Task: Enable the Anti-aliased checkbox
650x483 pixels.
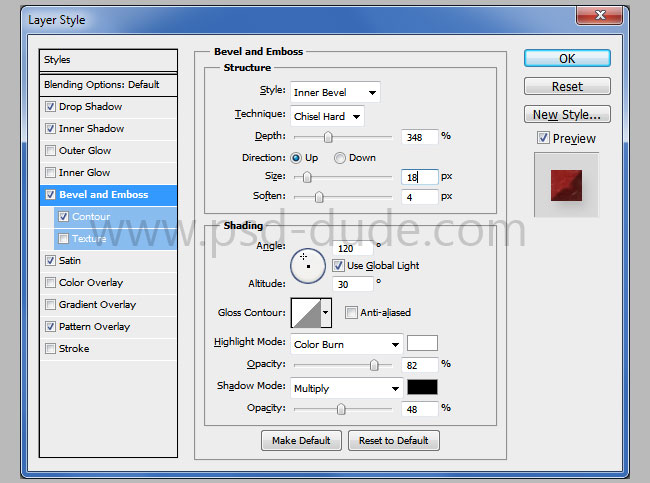Action: pos(351,312)
